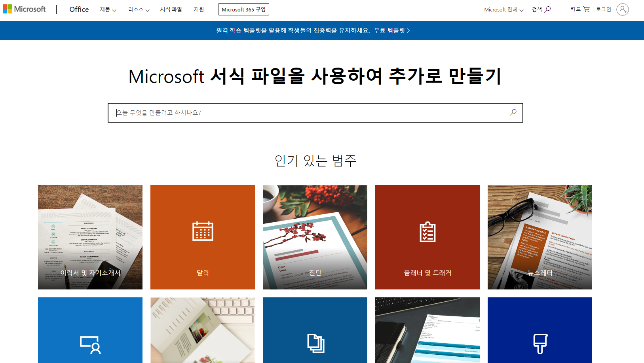Open the 지원 menu item

point(199,9)
